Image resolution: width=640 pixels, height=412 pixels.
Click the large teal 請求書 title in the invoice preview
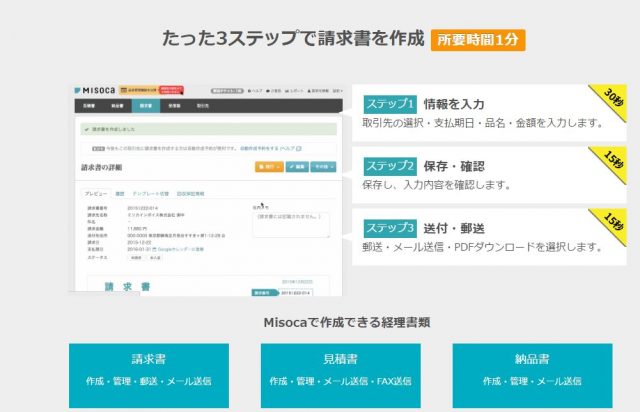[x=127, y=287]
